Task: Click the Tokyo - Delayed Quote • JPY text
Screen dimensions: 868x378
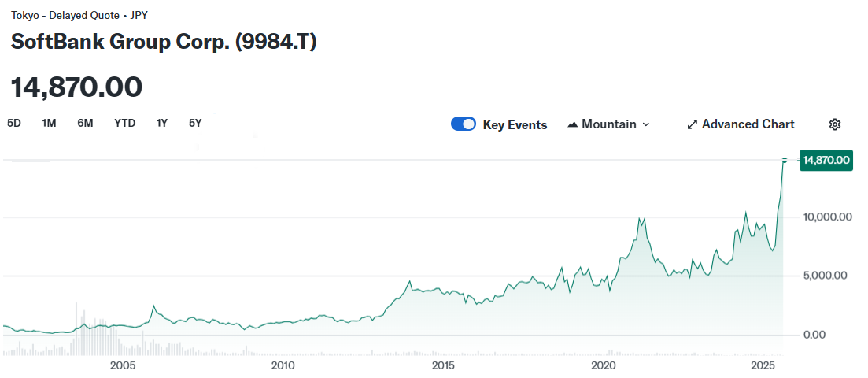Action: (x=79, y=15)
